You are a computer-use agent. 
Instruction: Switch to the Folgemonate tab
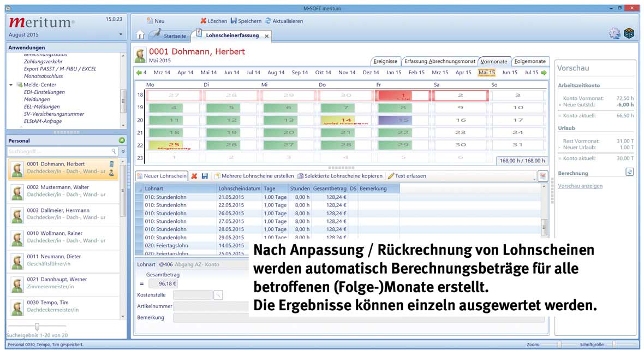click(x=530, y=61)
